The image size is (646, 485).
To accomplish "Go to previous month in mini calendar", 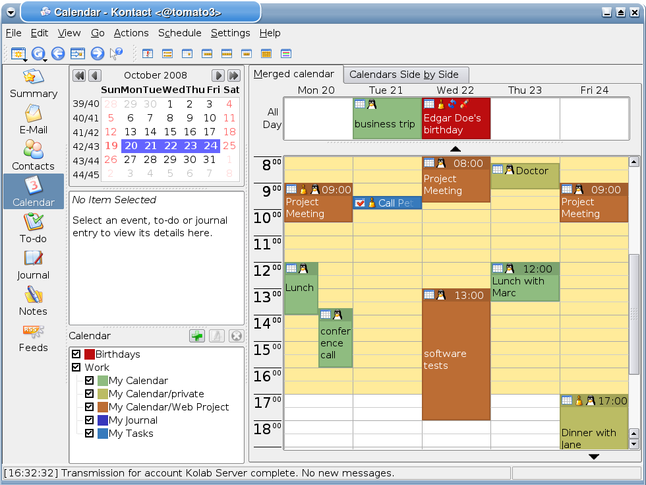I will [95, 75].
